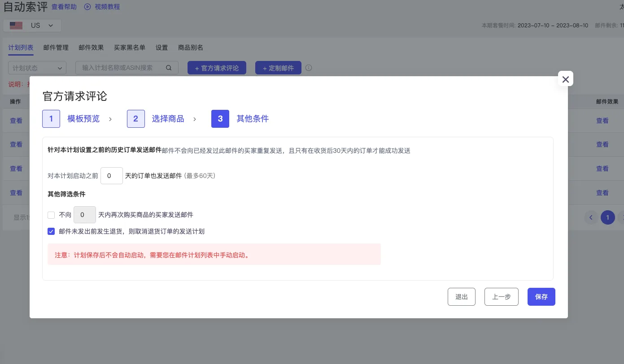Switch to the 计划列表 tab
Screen dimensions: 624x364
[x=21, y=48]
